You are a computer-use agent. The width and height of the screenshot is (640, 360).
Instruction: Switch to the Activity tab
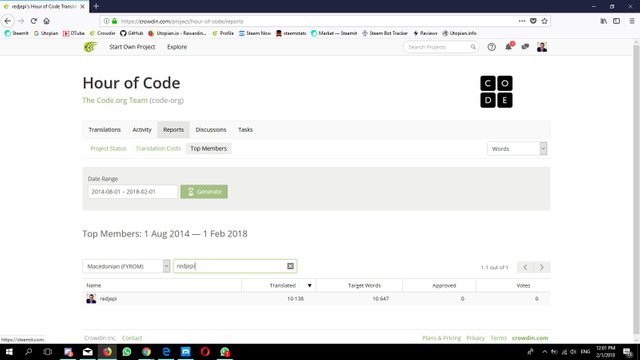pyautogui.click(x=142, y=129)
